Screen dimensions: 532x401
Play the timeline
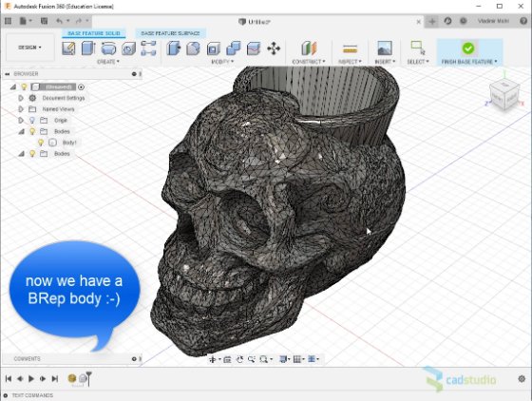[31, 378]
